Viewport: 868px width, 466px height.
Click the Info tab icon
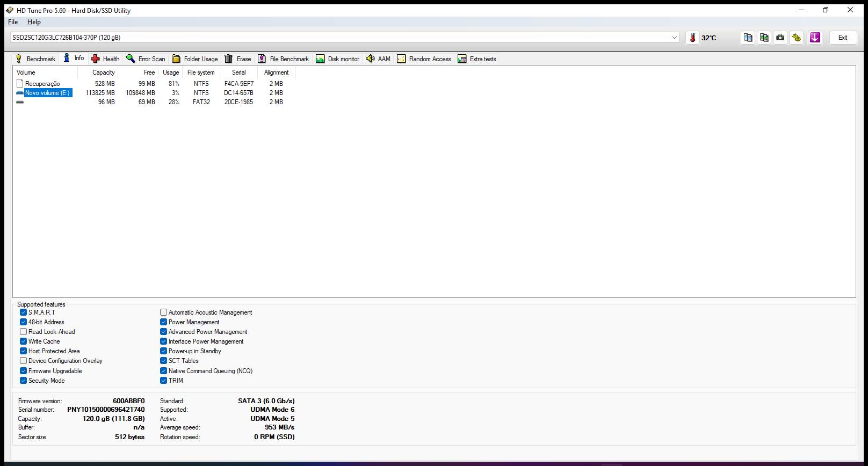[67, 58]
